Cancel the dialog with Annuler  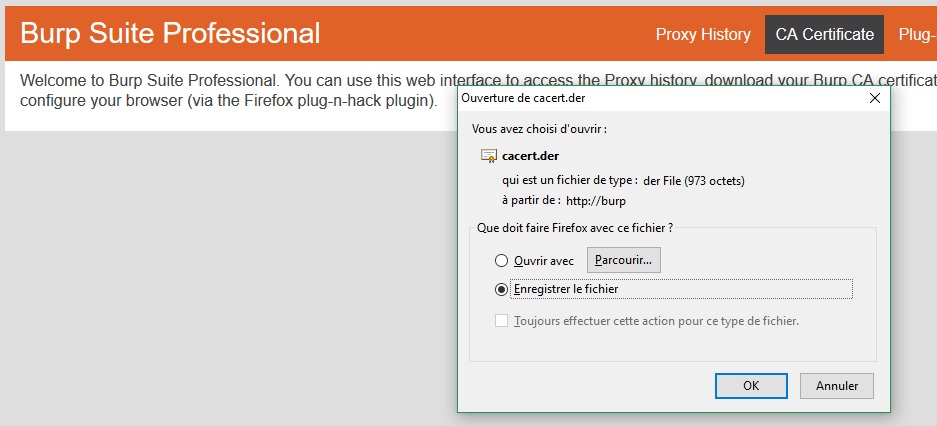pyautogui.click(x=837, y=385)
